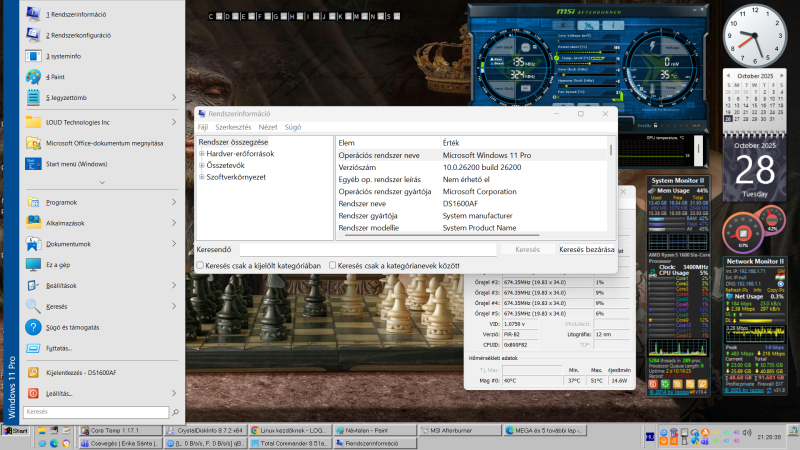Image resolution: width=800 pixels, height=450 pixels.
Task: Click the Start menu Keresés search box
Action: pyautogui.click(x=96, y=412)
